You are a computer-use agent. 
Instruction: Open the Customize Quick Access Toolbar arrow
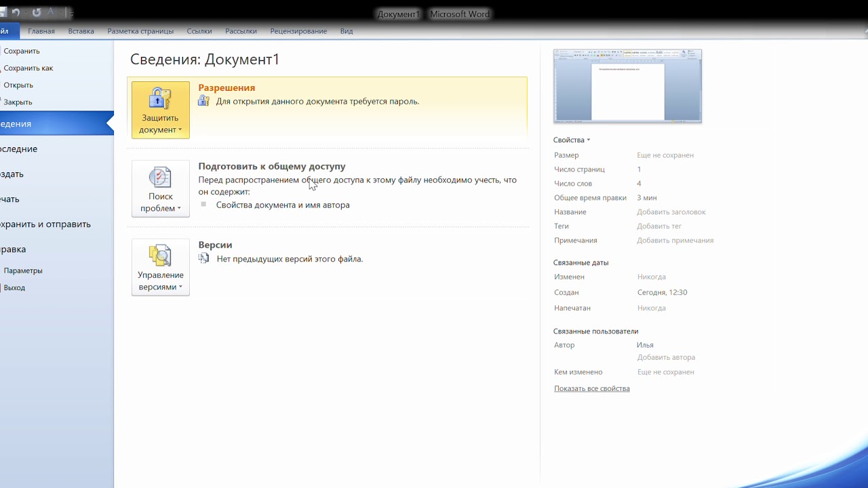pyautogui.click(x=71, y=13)
